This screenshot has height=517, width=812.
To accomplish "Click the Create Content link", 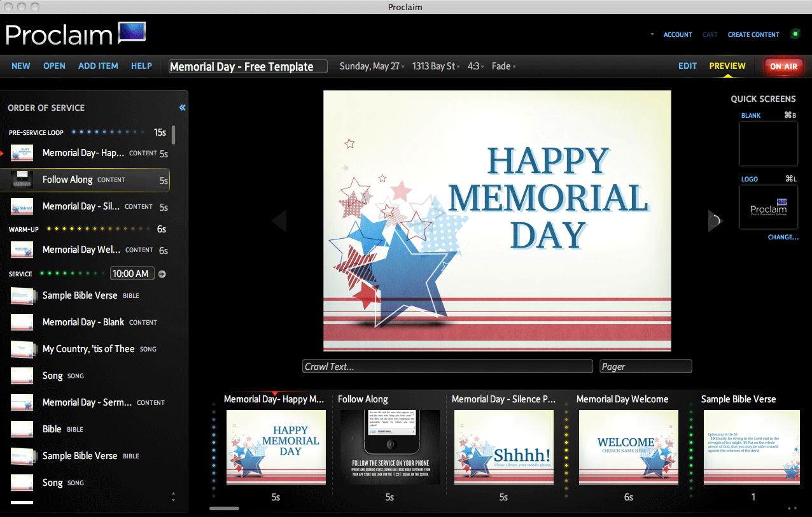I will pos(753,35).
